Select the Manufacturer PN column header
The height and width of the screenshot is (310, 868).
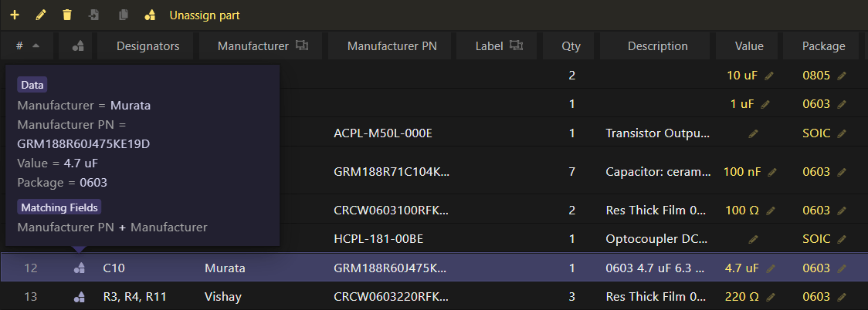(392, 46)
